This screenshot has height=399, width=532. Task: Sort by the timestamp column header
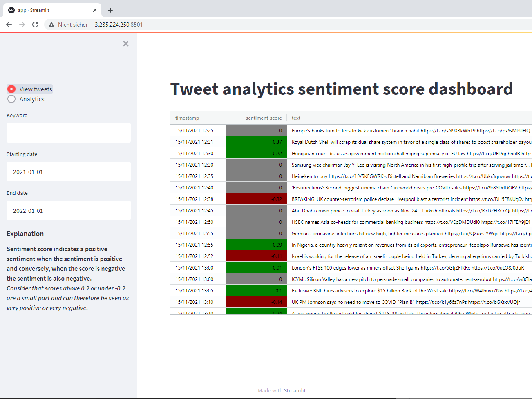point(198,118)
